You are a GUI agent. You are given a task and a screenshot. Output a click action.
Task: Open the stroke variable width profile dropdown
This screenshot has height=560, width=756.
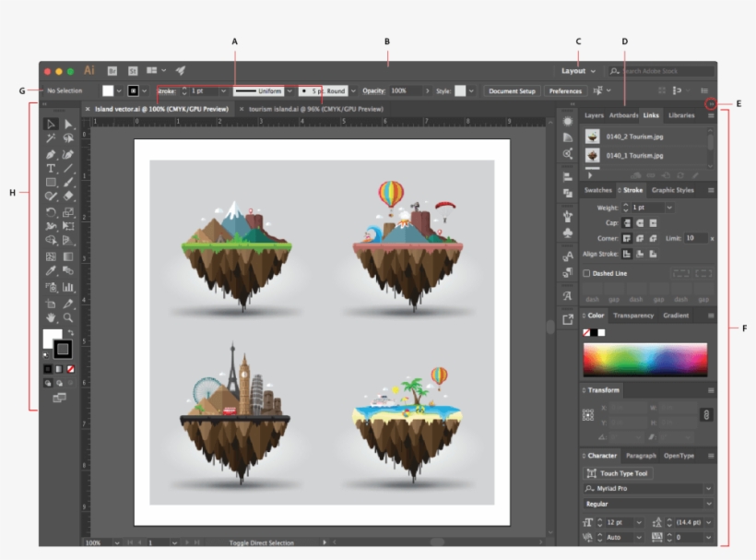(288, 91)
